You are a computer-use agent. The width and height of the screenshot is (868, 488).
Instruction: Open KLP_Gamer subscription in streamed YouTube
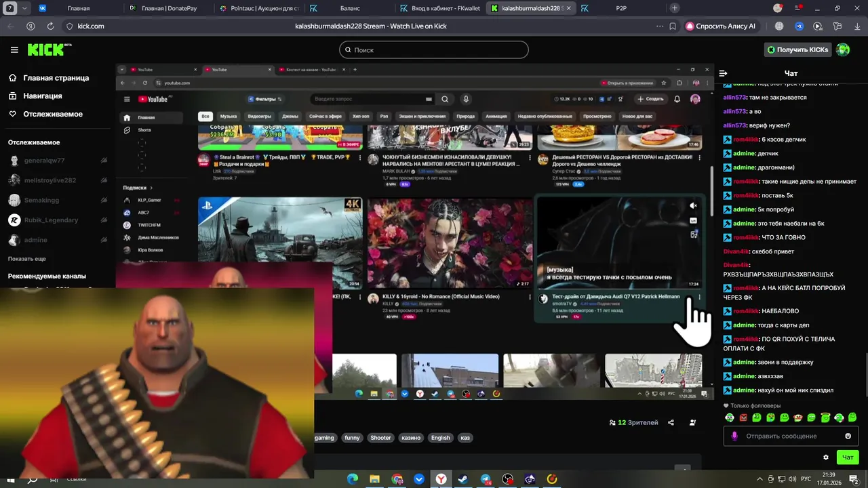149,200
